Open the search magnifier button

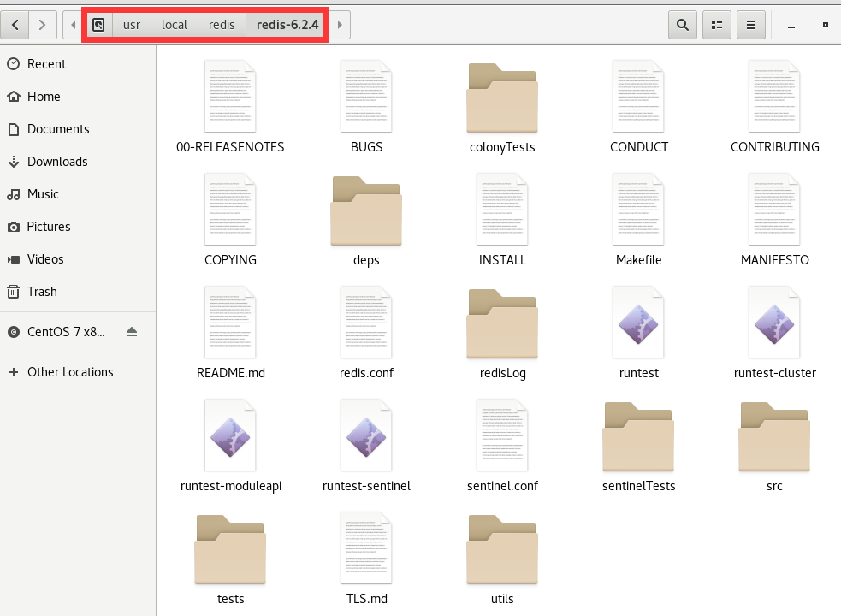click(682, 25)
